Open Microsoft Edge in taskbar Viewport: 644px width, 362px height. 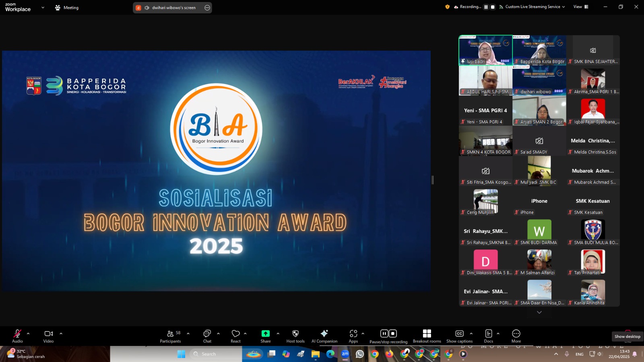[x=330, y=354]
